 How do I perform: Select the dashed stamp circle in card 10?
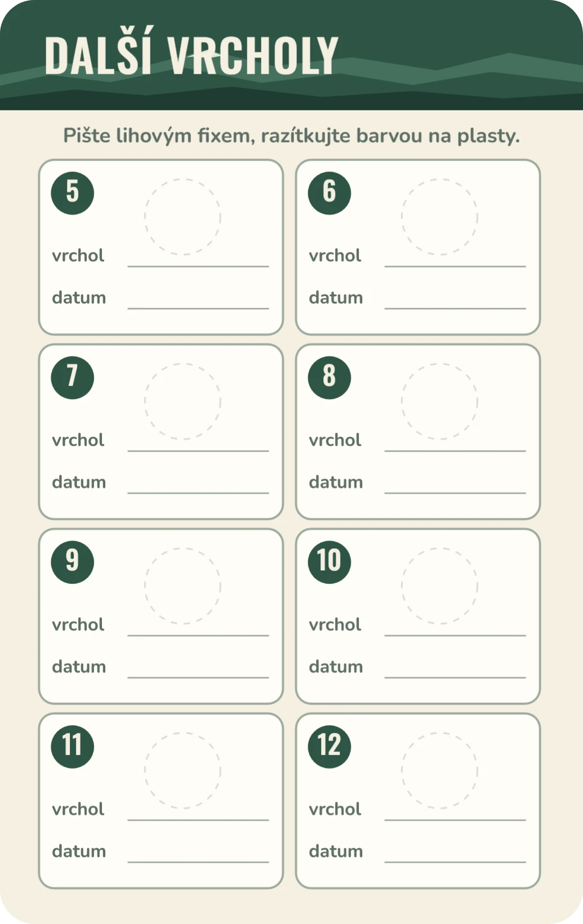(x=439, y=586)
